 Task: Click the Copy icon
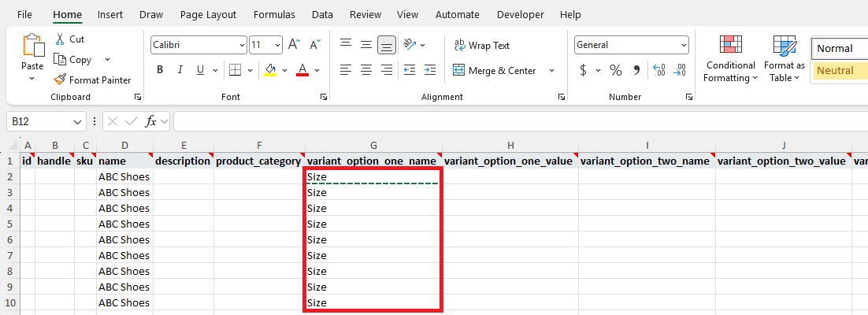[60, 59]
